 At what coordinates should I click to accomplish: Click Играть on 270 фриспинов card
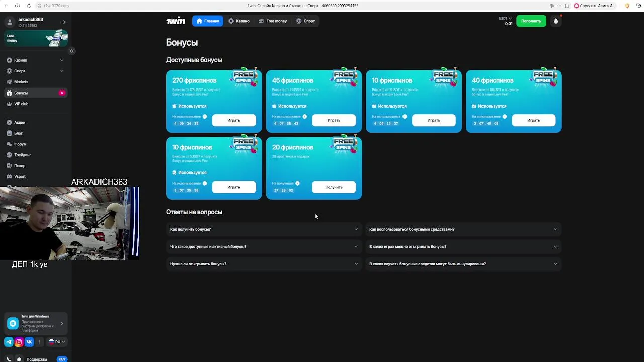pos(234,120)
